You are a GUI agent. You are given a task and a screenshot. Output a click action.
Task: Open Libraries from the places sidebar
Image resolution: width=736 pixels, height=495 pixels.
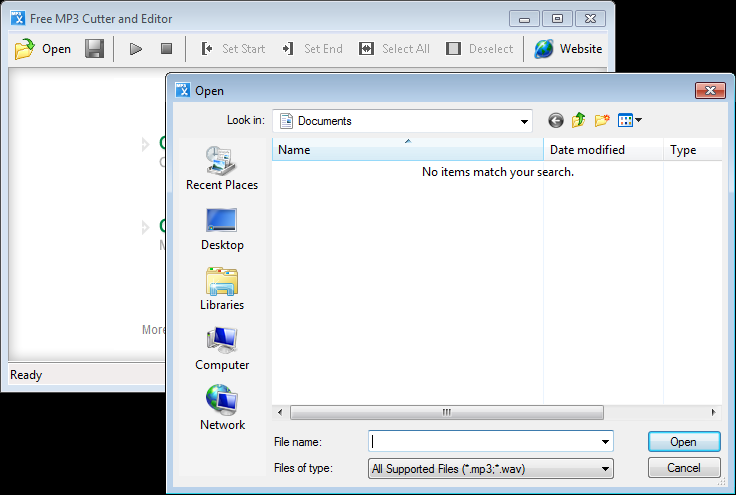point(221,288)
